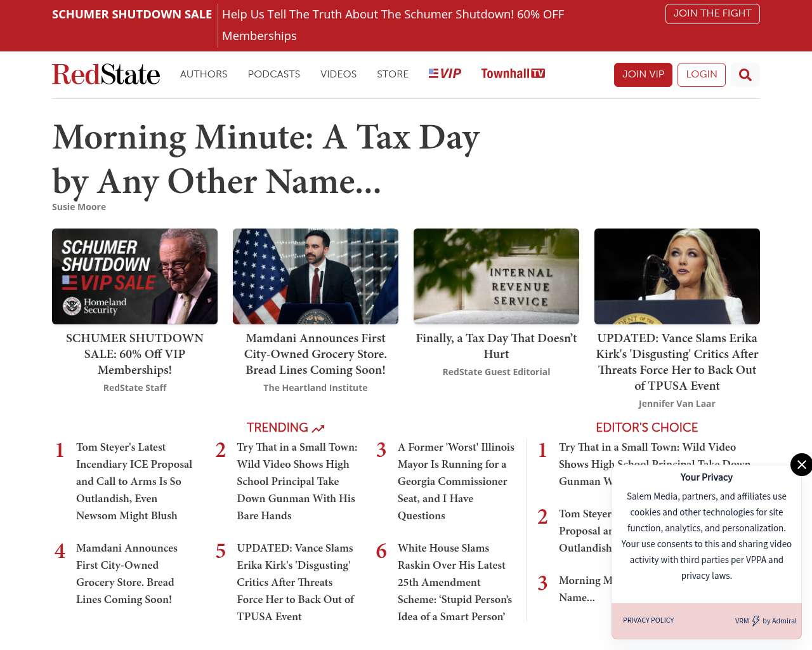The height and width of the screenshot is (650, 812).
Task: Navigate to the Videos page
Action: pyautogui.click(x=338, y=74)
